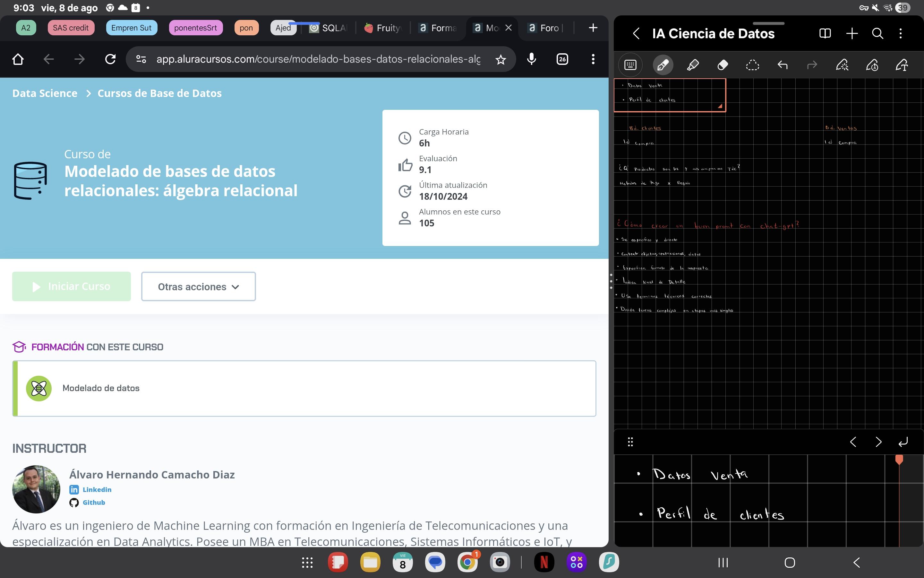924x578 pixels.
Task: Click the Iniciar Curso button
Action: [x=72, y=286]
